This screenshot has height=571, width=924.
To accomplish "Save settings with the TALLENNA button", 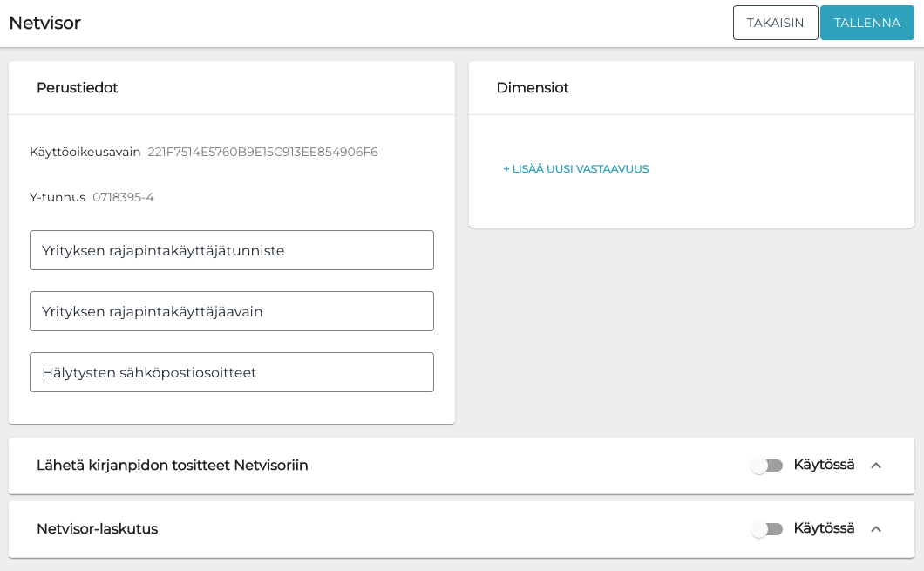I will (x=866, y=23).
